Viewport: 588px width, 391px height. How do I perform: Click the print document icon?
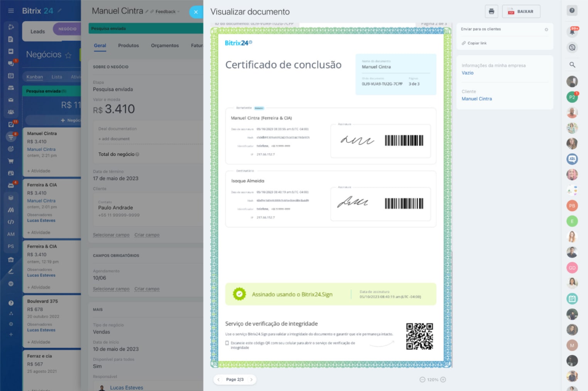coord(491,12)
